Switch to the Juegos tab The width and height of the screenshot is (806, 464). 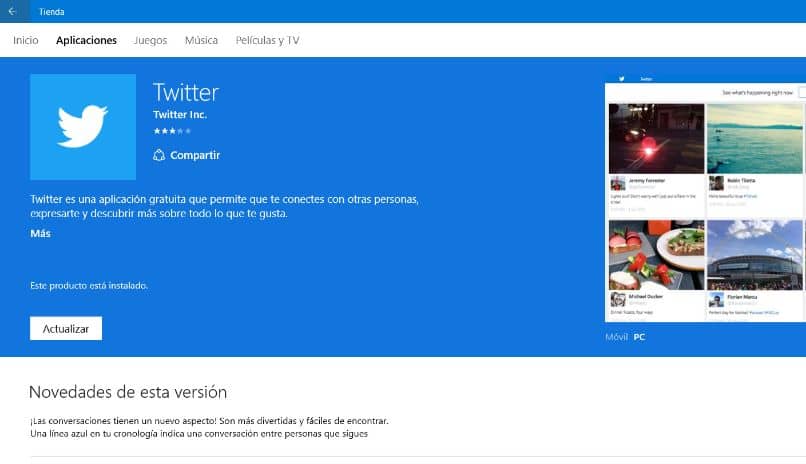click(150, 40)
